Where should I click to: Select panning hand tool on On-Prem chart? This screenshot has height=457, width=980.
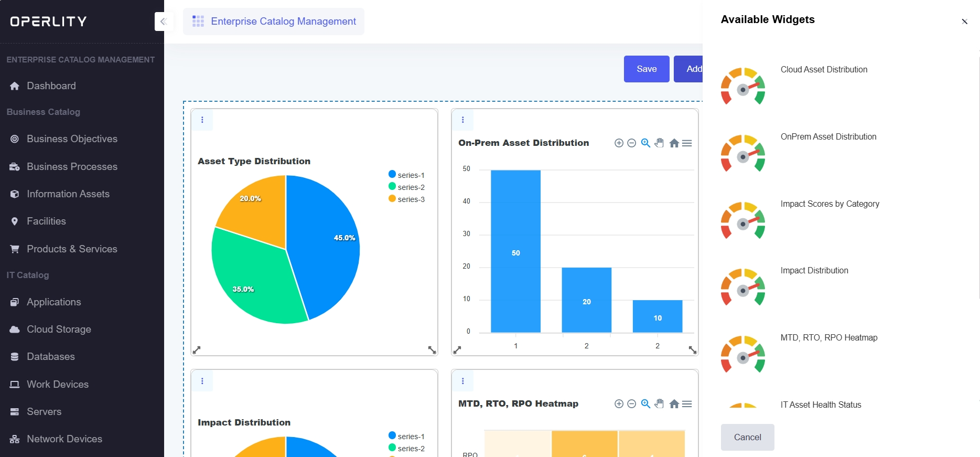click(x=660, y=143)
